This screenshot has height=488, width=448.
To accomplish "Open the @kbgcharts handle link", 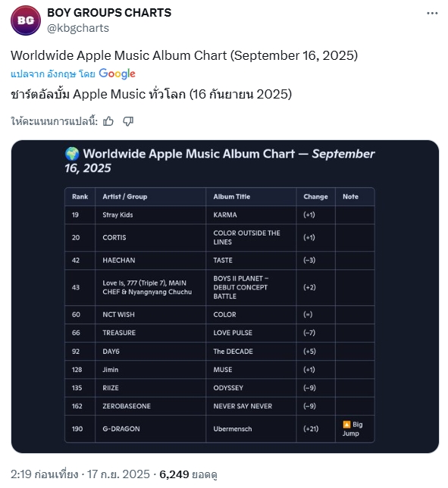I will tap(78, 28).
